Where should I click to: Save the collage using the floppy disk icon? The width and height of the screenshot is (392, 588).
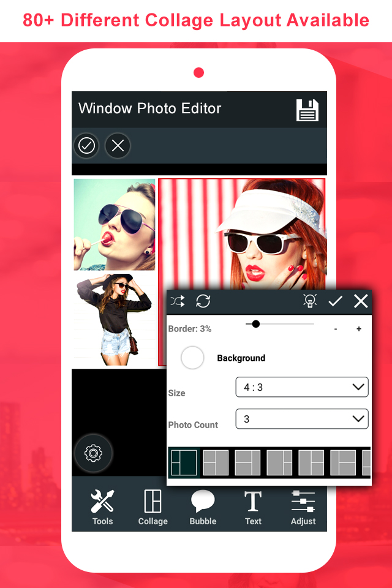(307, 110)
